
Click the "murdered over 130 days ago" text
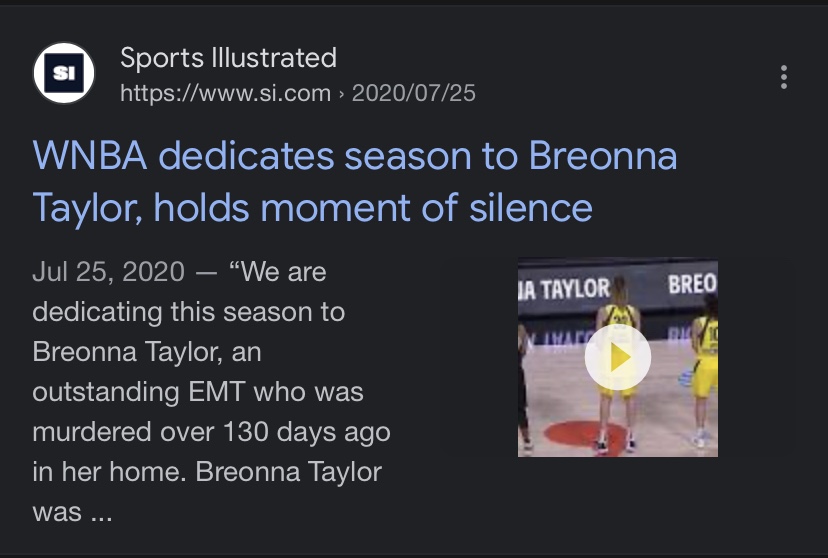[212, 432]
